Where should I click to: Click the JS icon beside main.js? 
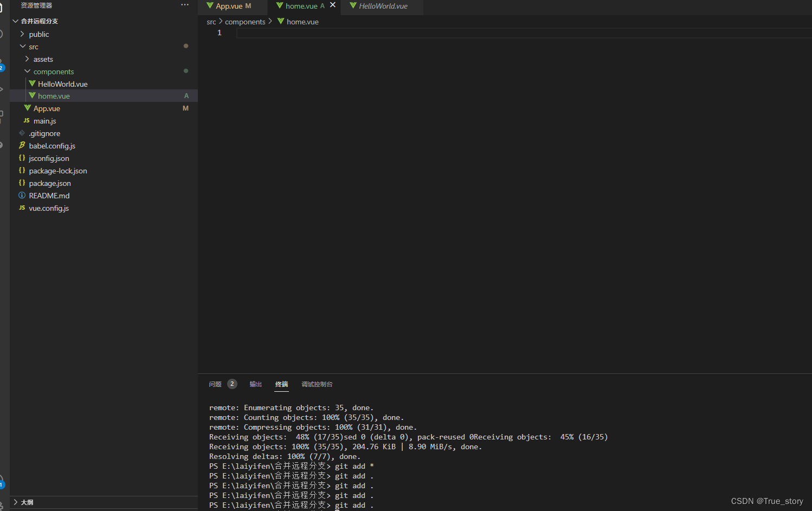click(27, 120)
